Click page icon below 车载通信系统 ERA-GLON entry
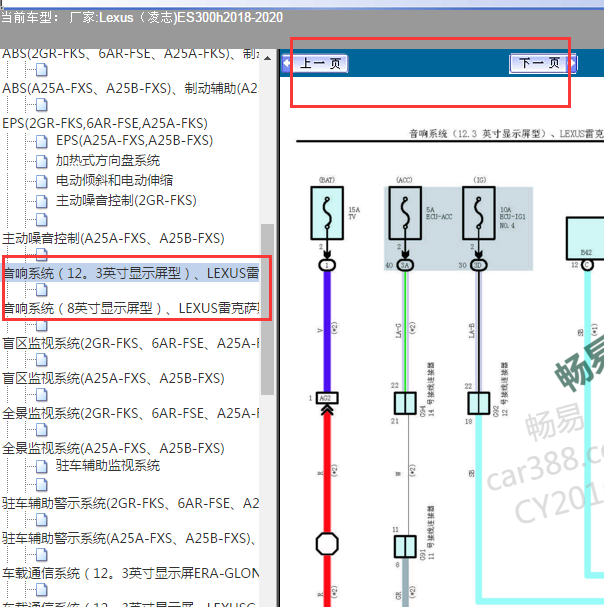 [41, 590]
